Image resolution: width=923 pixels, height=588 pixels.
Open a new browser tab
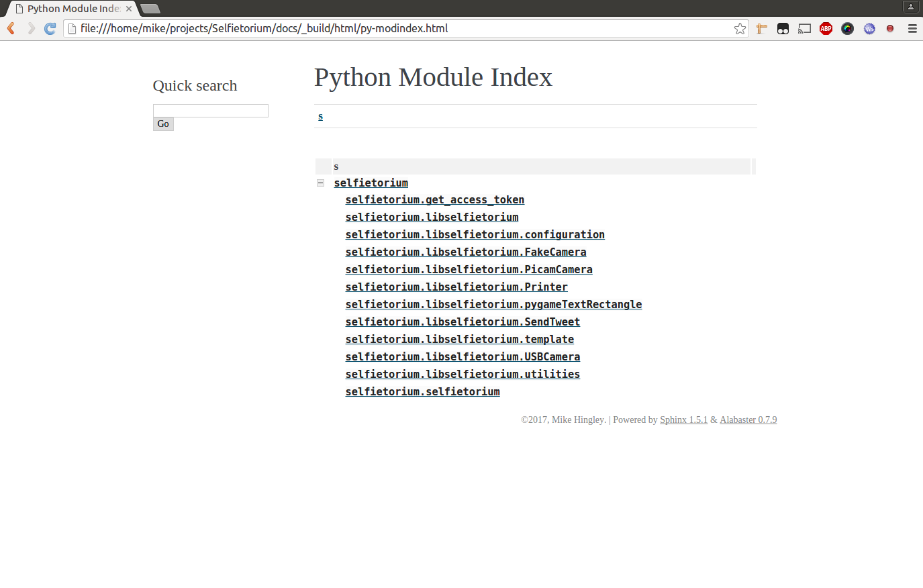pos(150,9)
